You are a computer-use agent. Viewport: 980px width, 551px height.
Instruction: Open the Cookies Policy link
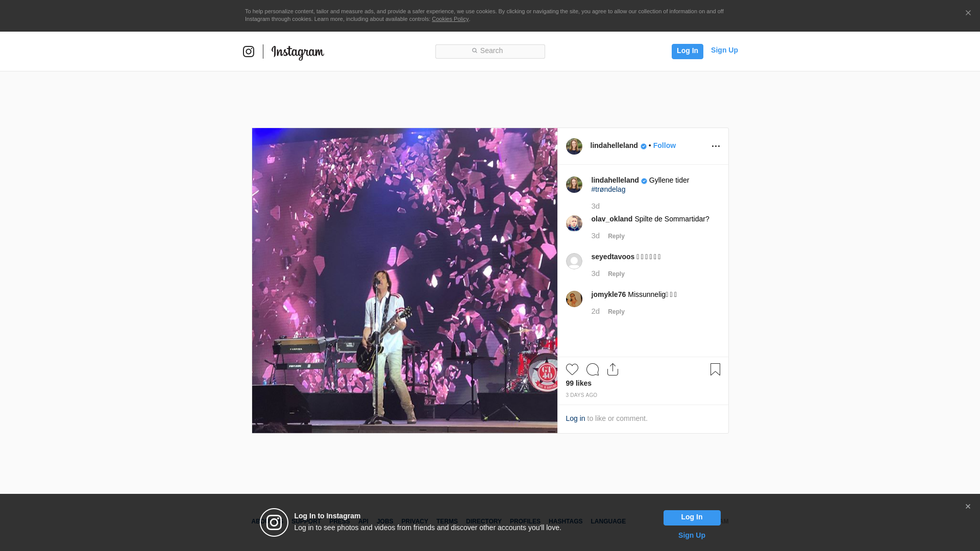450,19
